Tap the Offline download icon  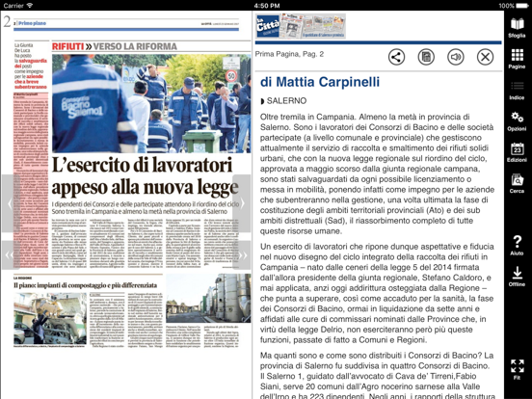[517, 277]
